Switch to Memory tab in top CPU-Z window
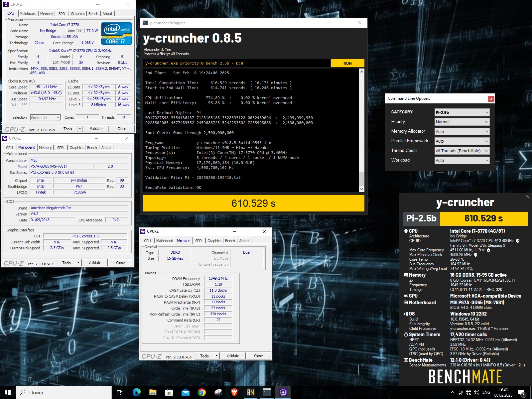Viewport: 532px width, 399px height. point(47,14)
